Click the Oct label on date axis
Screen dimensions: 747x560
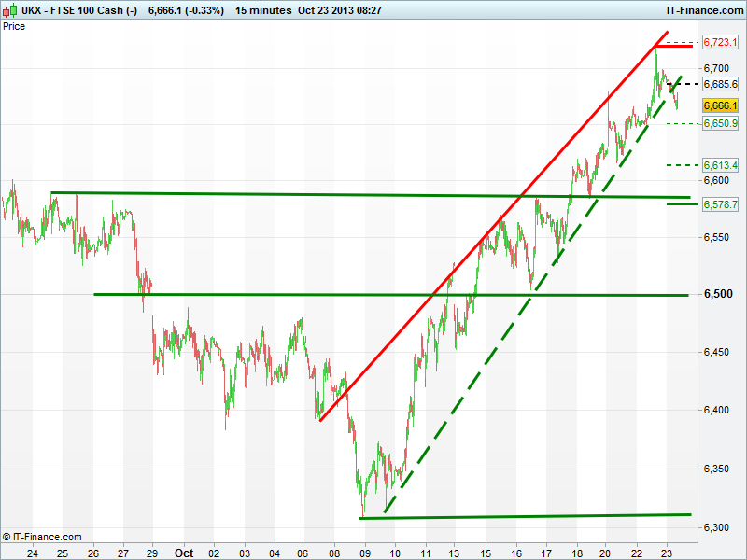click(x=184, y=552)
